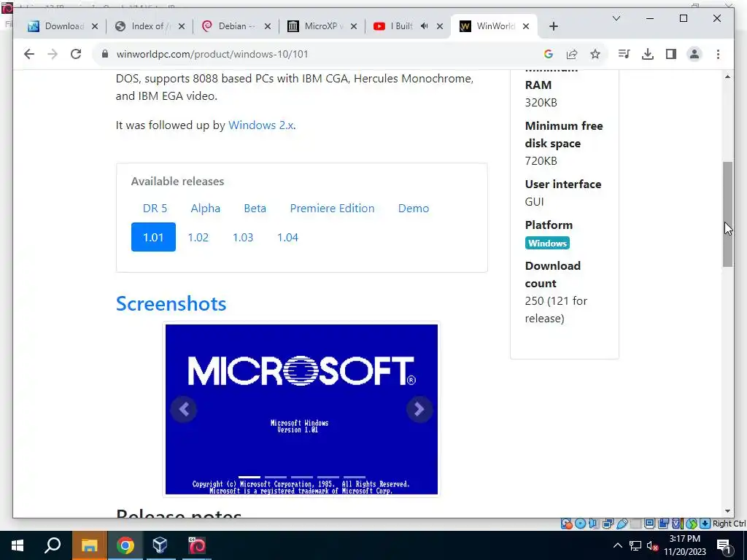Select the Beta release
Screen dimensions: 747x560
255,208
